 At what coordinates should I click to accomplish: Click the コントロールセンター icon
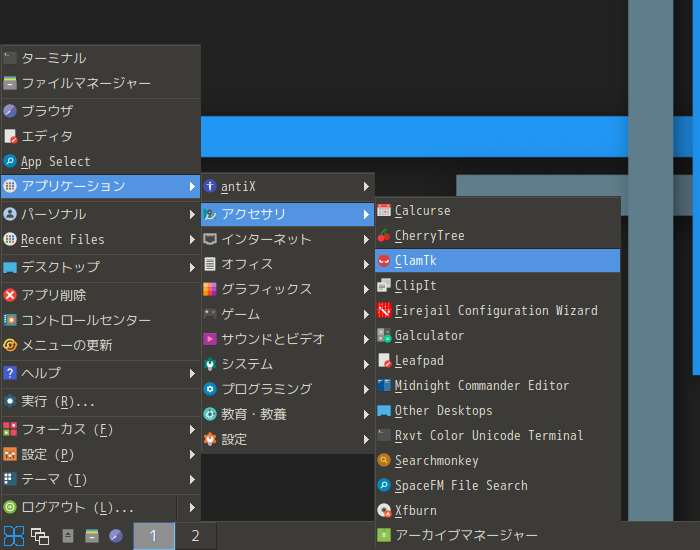click(10, 320)
